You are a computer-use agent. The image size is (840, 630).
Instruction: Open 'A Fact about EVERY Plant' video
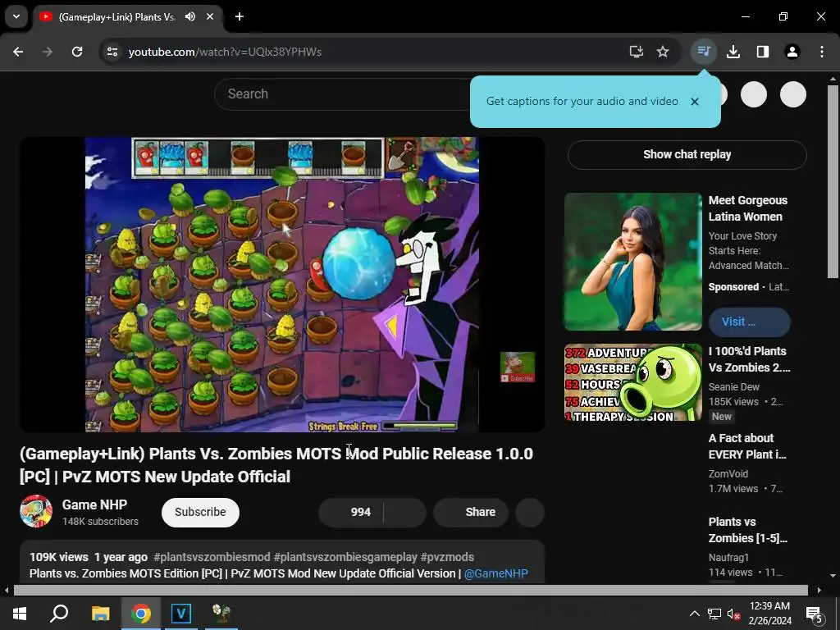point(747,446)
